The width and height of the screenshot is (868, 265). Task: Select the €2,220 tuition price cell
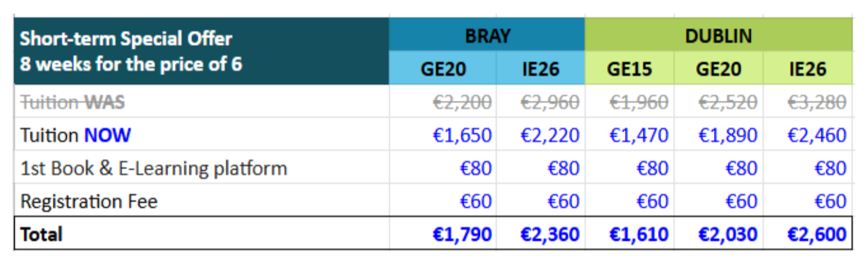549,135
